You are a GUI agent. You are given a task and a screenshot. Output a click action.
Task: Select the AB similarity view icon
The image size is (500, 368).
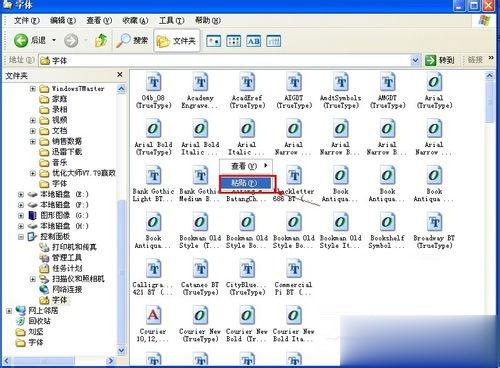click(x=253, y=41)
